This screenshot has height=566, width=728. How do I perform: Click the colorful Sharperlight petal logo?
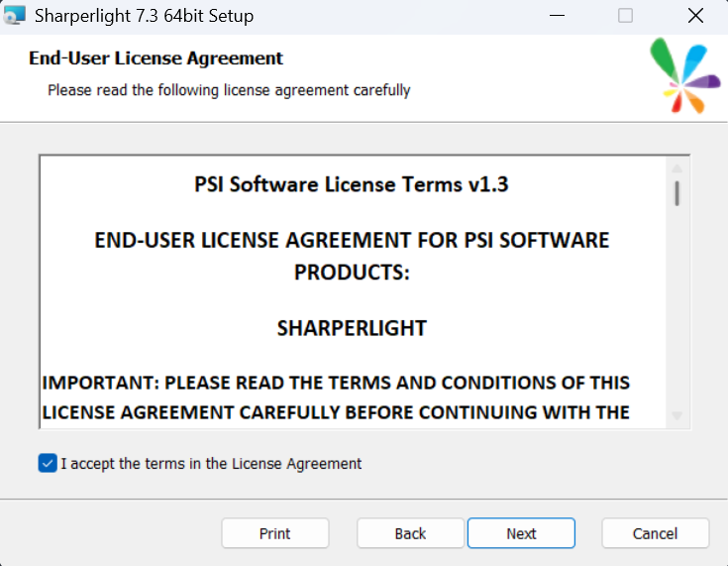[x=684, y=77]
